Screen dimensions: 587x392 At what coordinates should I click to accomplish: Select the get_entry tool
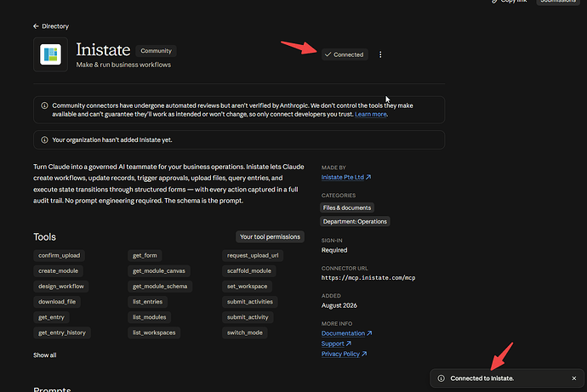(51, 317)
